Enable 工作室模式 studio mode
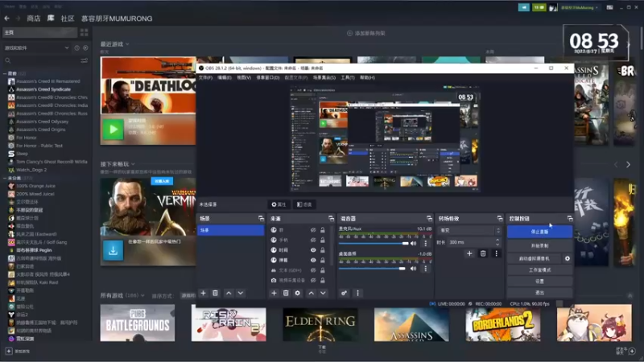Image resolution: width=644 pixels, height=362 pixels. [x=539, y=270]
